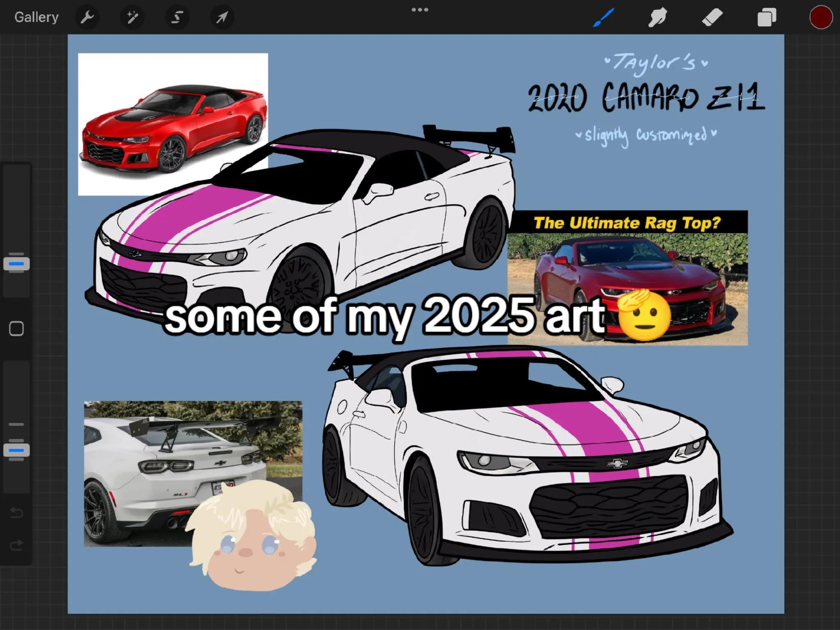Select the Paint brush tool

603,17
